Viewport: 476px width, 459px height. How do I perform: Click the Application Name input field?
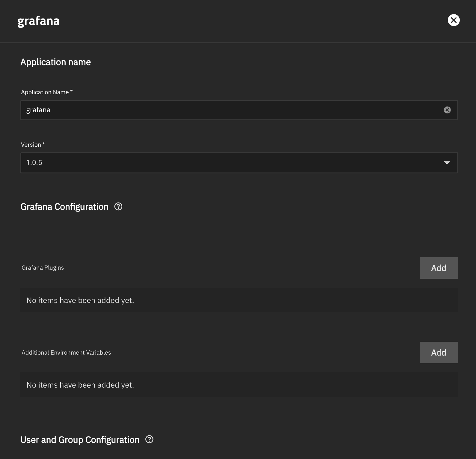click(239, 110)
